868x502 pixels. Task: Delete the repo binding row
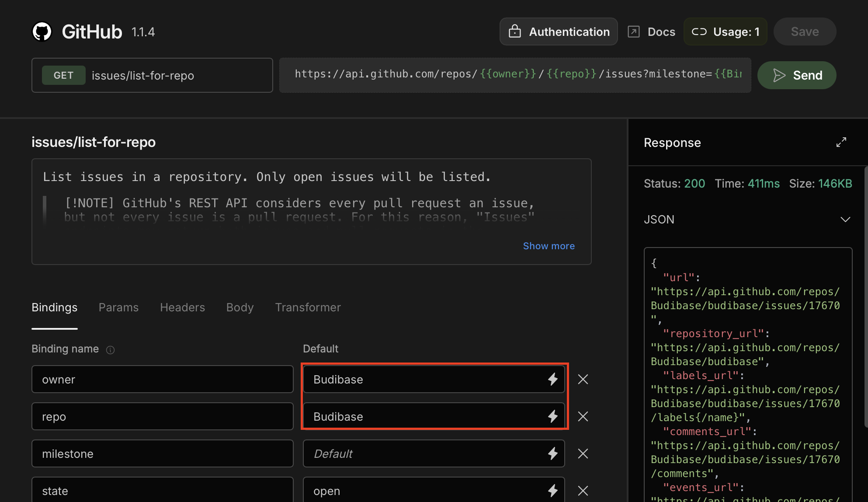coord(583,416)
